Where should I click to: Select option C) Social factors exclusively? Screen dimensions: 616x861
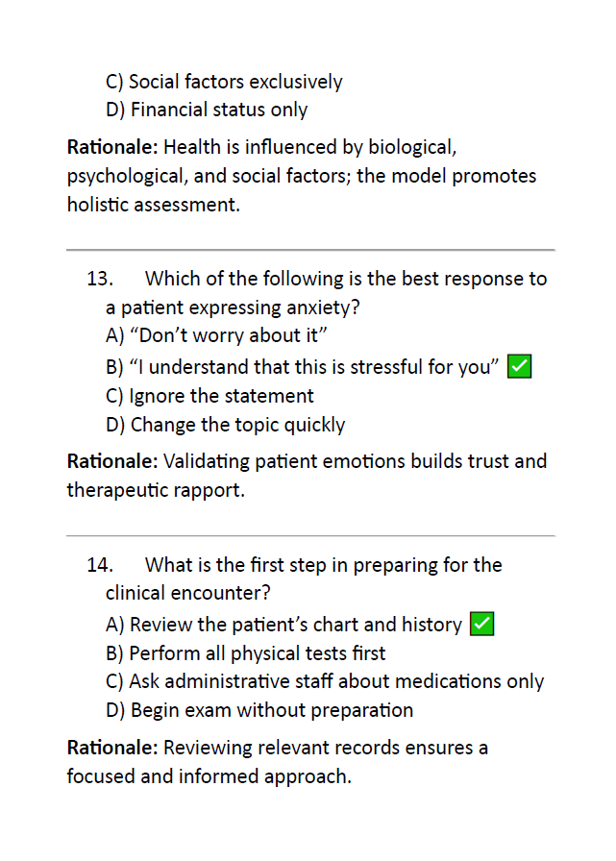point(224,82)
